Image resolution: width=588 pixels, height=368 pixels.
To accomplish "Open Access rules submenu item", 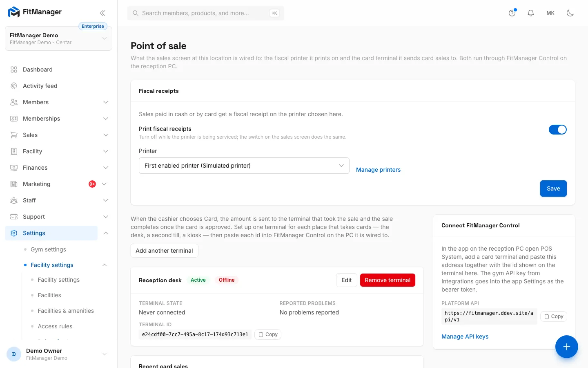I will (x=55, y=326).
